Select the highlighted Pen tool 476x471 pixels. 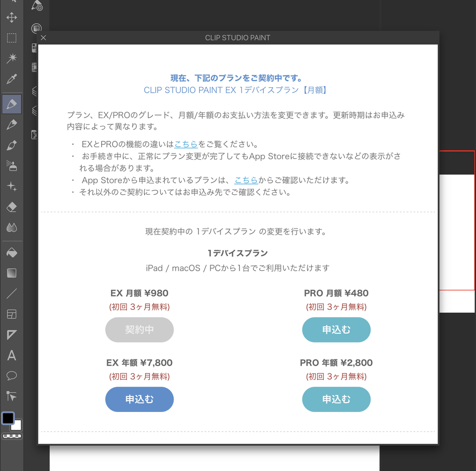tap(11, 104)
